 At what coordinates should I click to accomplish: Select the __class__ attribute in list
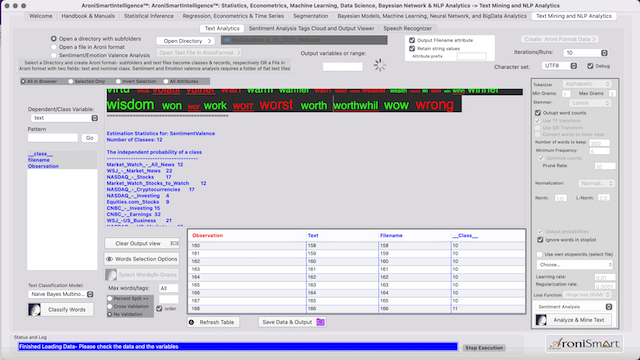pos(40,154)
